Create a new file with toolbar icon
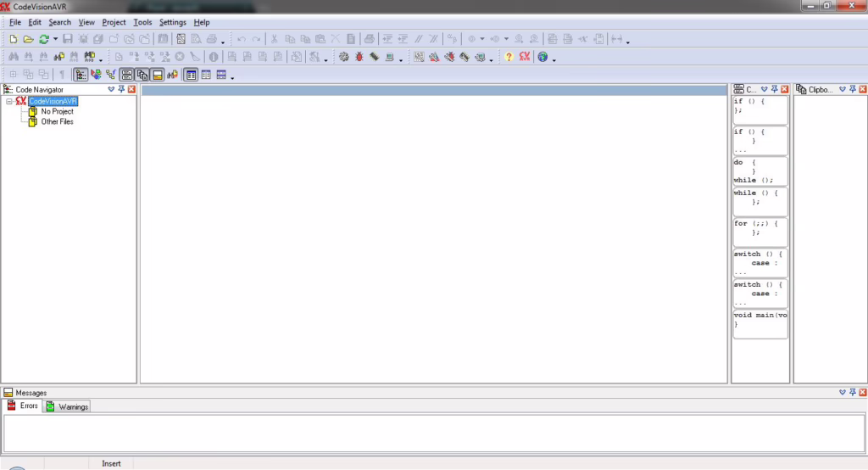This screenshot has height=470, width=868. 13,39
